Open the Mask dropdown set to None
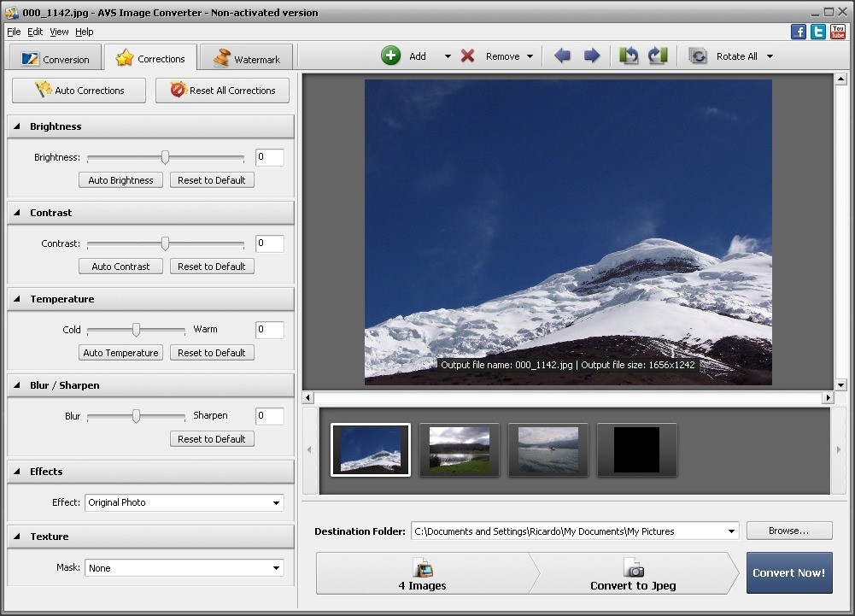This screenshot has width=855, height=616. [x=276, y=567]
